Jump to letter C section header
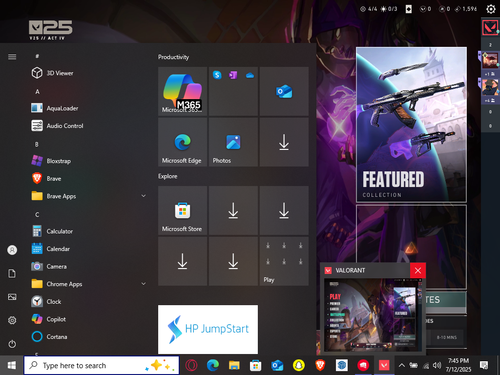Image resolution: width=500 pixels, height=375 pixels. pyautogui.click(x=37, y=214)
